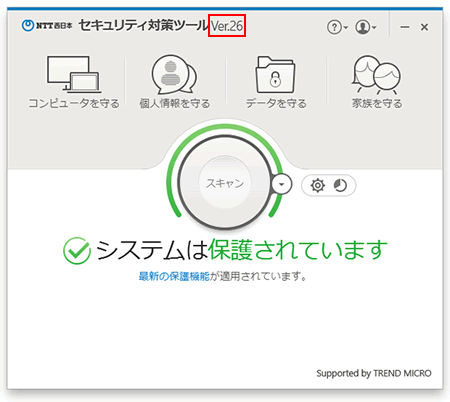Viewport: 450px width, 402px height.
Task: Expand the help menu arrow
Action: click(346, 27)
